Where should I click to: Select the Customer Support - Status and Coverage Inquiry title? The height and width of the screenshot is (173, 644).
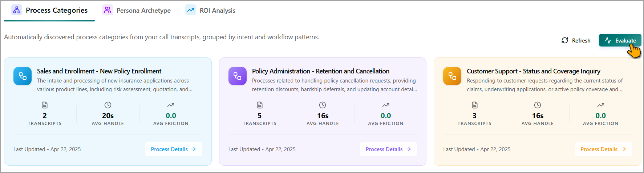(x=534, y=71)
